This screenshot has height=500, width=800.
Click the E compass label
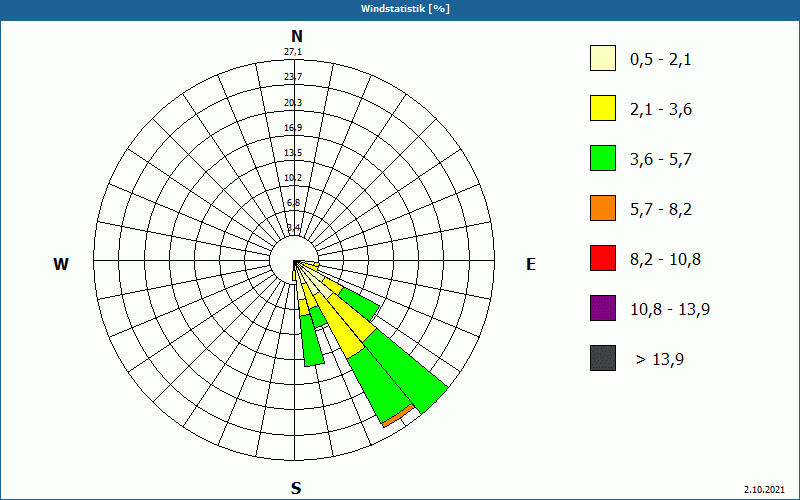[531, 264]
